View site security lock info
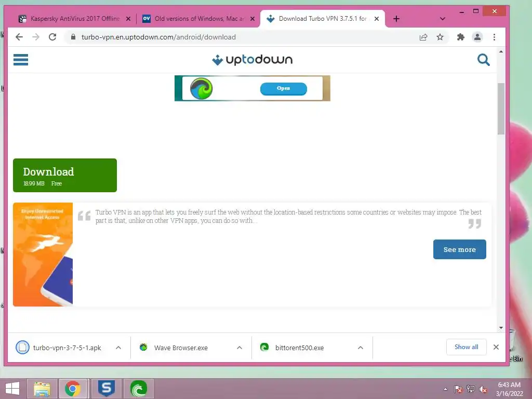This screenshot has height=399, width=532. tap(73, 37)
